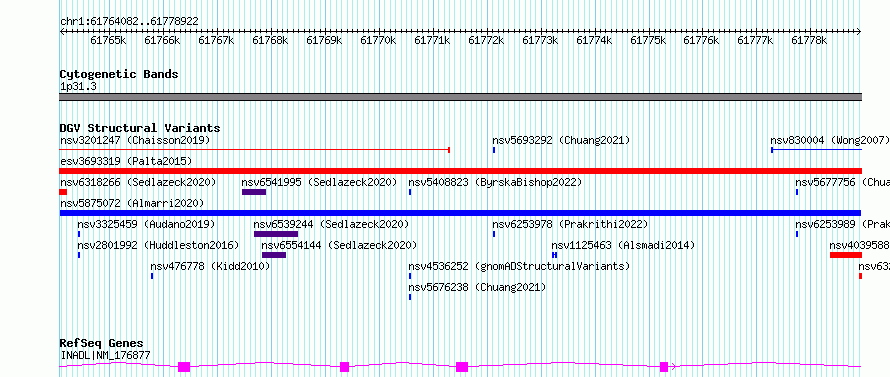Click the blue marker under nsv2801992
Viewport: 890px width, 377px height.
tap(79, 255)
